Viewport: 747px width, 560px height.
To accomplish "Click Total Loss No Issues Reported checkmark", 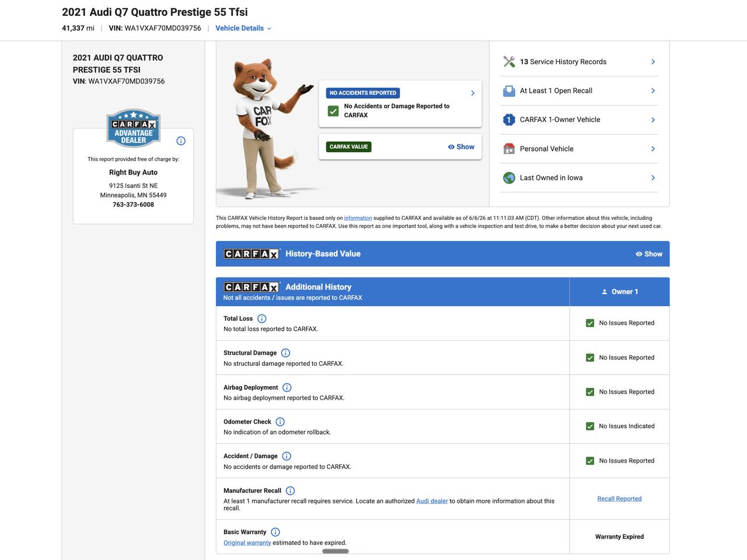I will pyautogui.click(x=590, y=323).
